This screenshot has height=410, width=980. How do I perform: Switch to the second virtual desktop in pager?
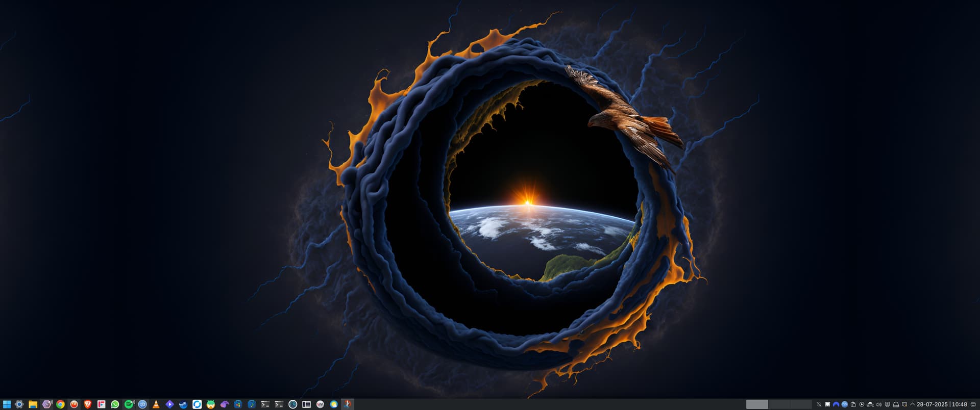[779, 404]
